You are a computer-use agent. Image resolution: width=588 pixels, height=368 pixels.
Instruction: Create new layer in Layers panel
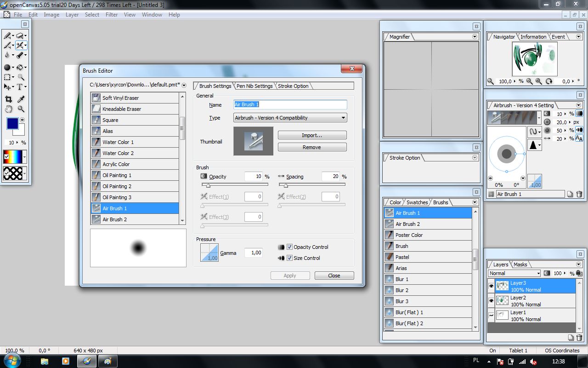tap(571, 338)
